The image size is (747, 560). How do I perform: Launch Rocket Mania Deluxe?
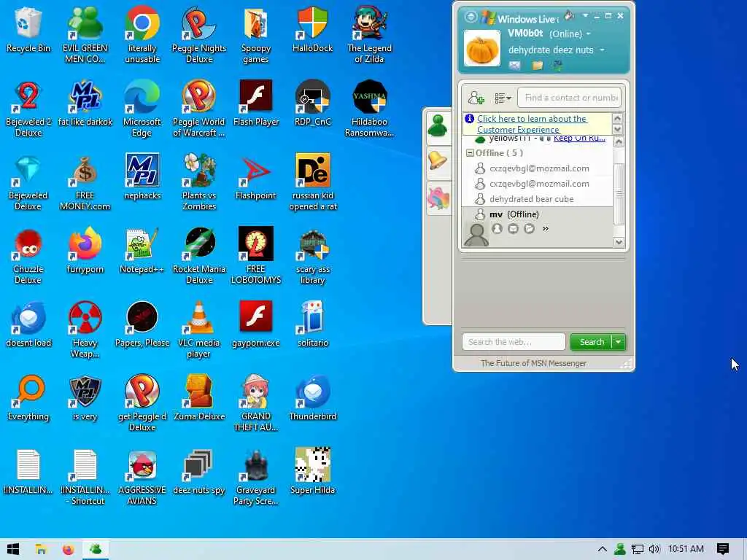tap(199, 256)
